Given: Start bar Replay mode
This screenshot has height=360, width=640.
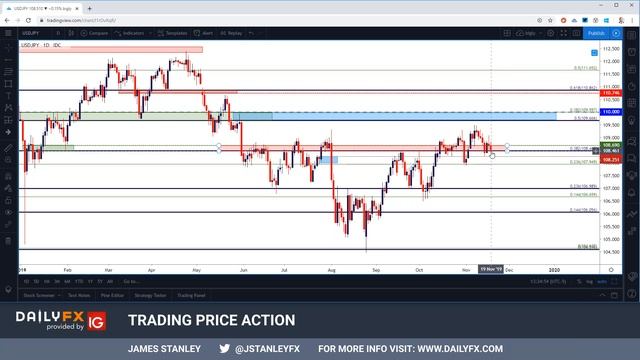Looking at the screenshot, I should [x=231, y=33].
